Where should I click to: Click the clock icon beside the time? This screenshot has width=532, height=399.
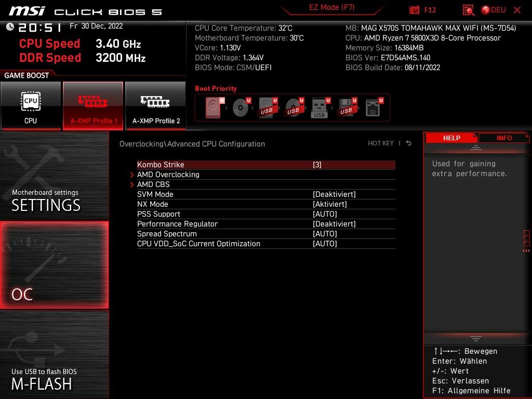point(10,27)
